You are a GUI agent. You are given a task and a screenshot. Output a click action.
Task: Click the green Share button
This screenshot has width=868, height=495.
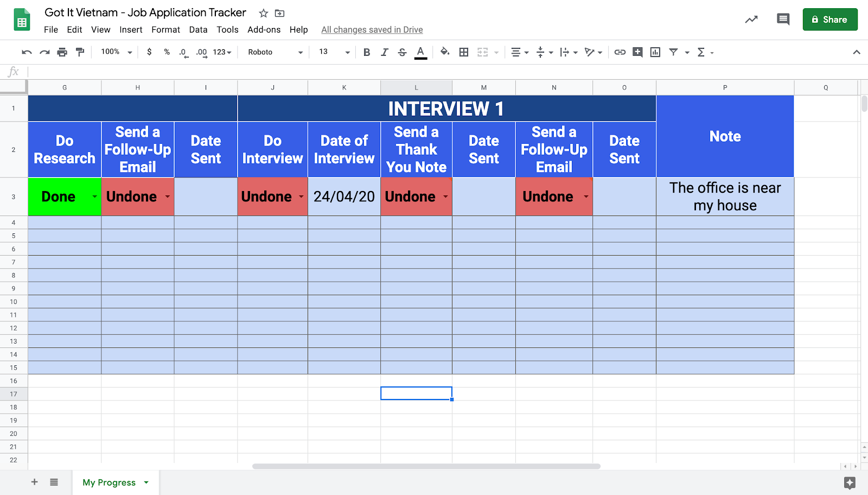(x=830, y=20)
